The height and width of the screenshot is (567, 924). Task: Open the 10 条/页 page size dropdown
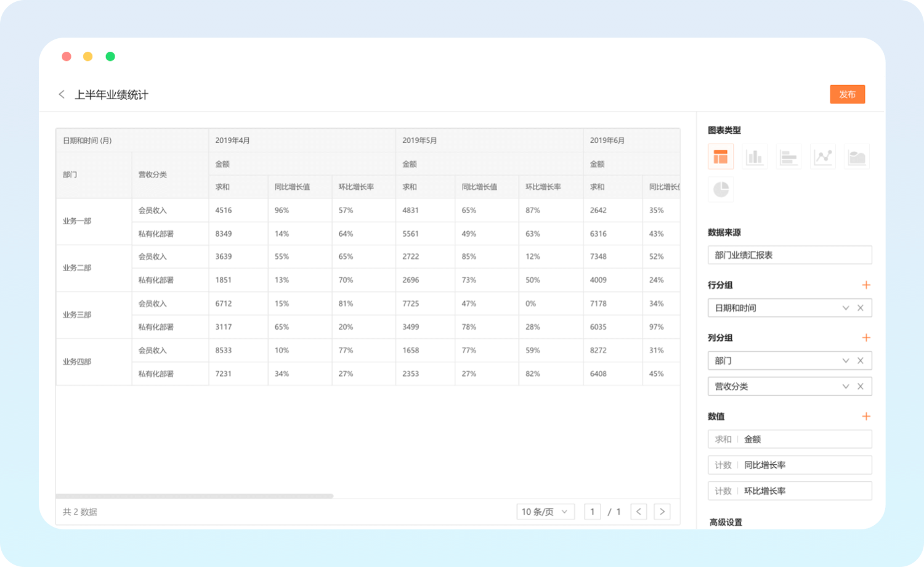pos(545,512)
